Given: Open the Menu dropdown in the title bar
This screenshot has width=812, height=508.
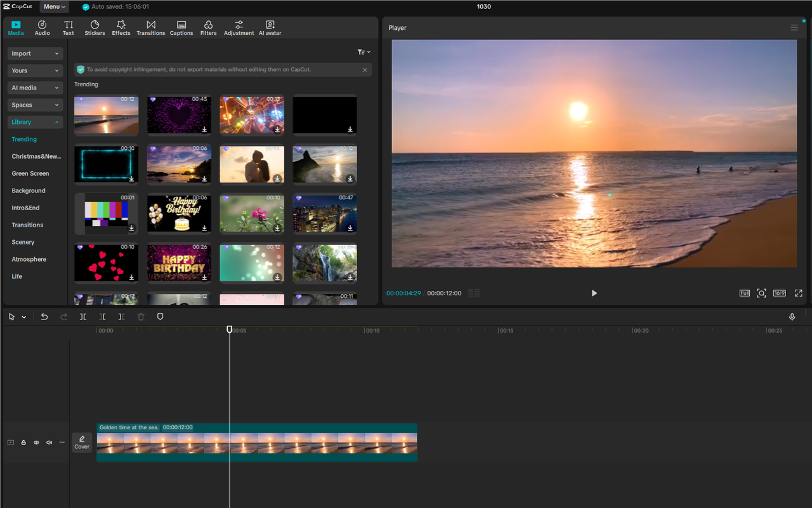Looking at the screenshot, I should tap(54, 6).
